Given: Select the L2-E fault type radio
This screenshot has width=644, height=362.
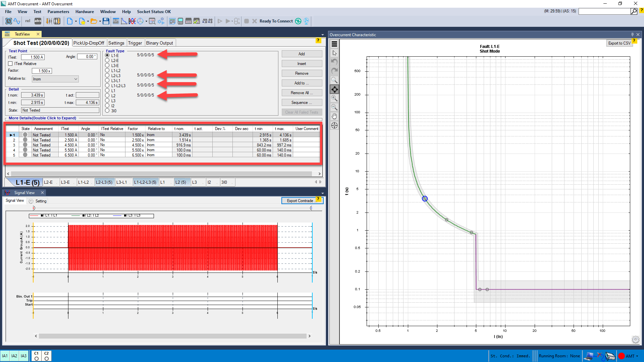Looking at the screenshot, I should coord(107,61).
